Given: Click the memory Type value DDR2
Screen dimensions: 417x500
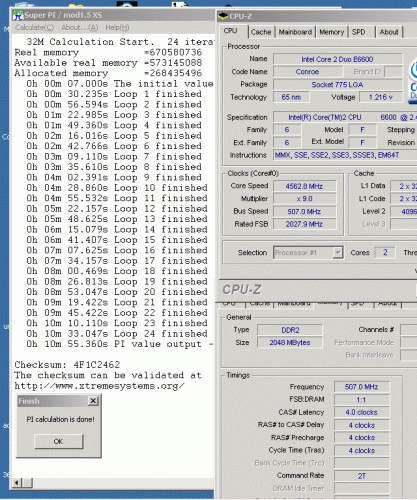Looking at the screenshot, I should pyautogui.click(x=290, y=330).
